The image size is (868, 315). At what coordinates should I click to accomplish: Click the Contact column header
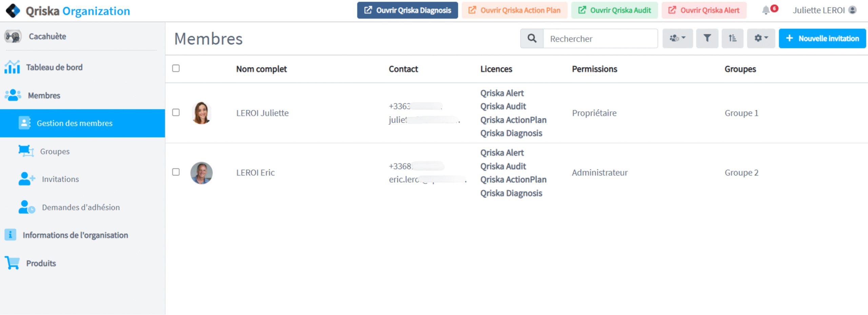tap(403, 69)
